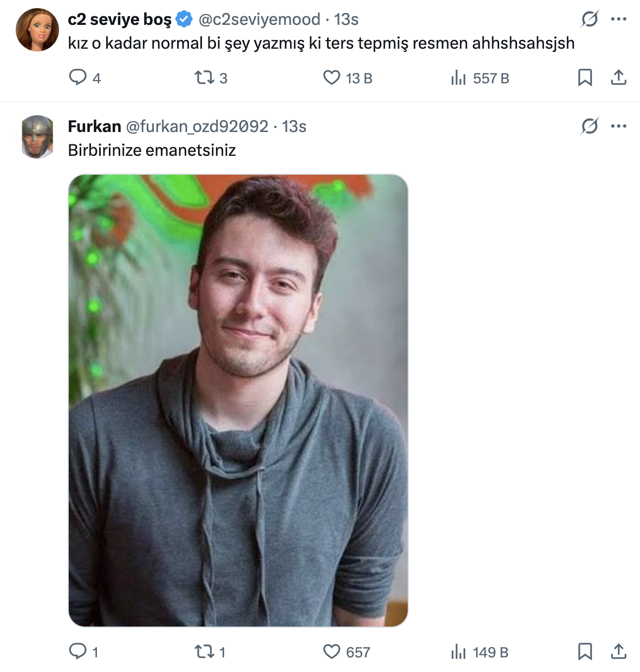View analytics of the 557 B views tweet
Screen dimensions: 640x672
459,78
